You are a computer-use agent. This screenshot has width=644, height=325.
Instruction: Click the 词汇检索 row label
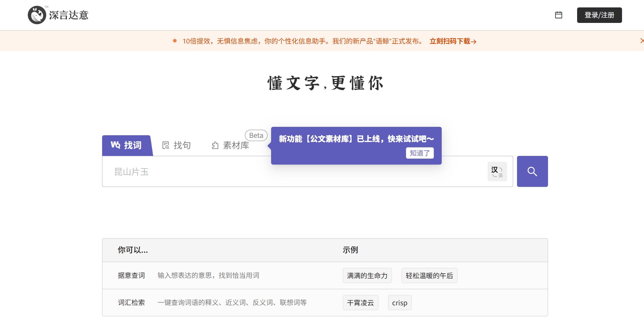coord(131,303)
